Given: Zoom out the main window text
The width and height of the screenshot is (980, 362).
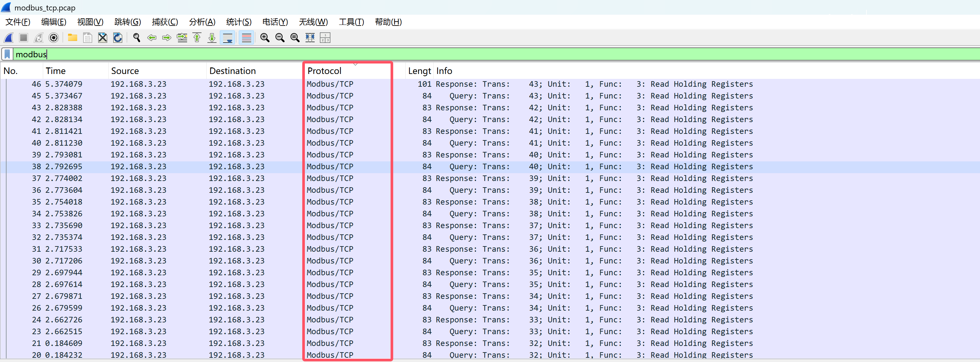Looking at the screenshot, I should point(280,38).
